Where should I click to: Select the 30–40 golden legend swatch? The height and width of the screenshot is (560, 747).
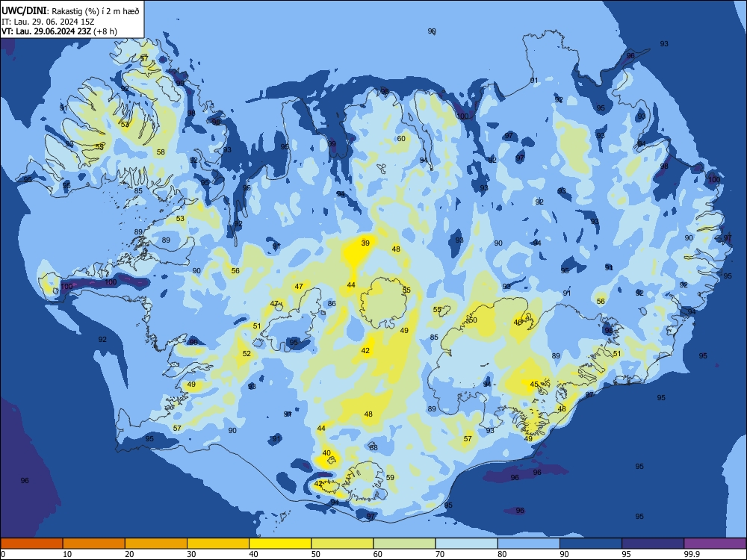point(218,544)
